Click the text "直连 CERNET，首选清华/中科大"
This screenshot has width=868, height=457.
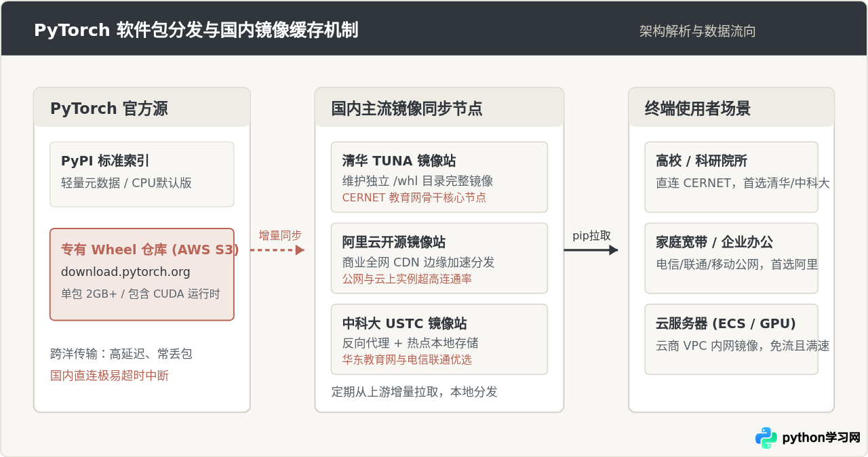coord(743,183)
